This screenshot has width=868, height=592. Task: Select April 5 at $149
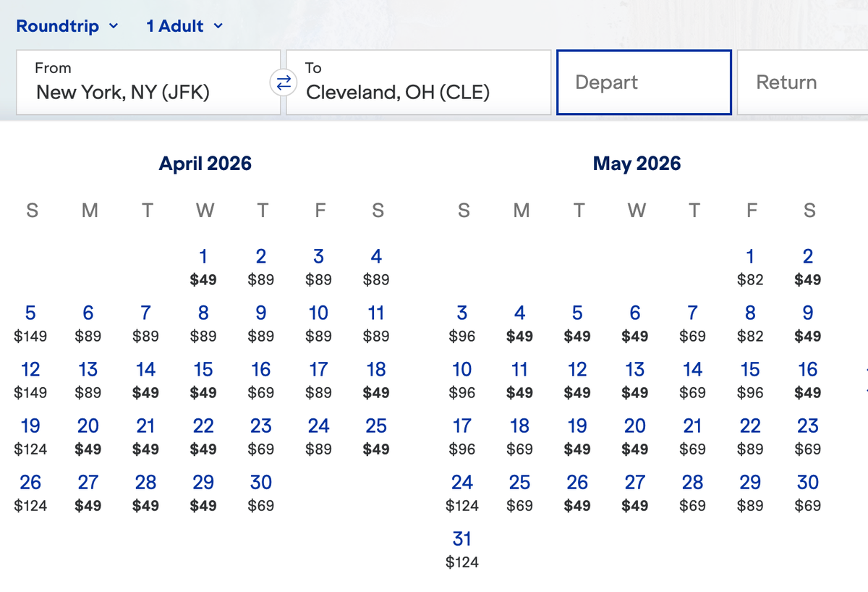click(x=30, y=323)
